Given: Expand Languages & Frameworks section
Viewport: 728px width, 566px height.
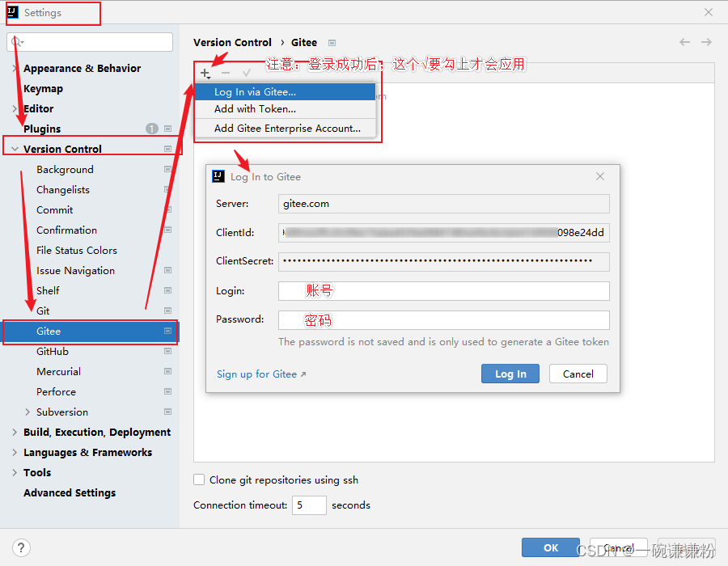Looking at the screenshot, I should pyautogui.click(x=15, y=452).
